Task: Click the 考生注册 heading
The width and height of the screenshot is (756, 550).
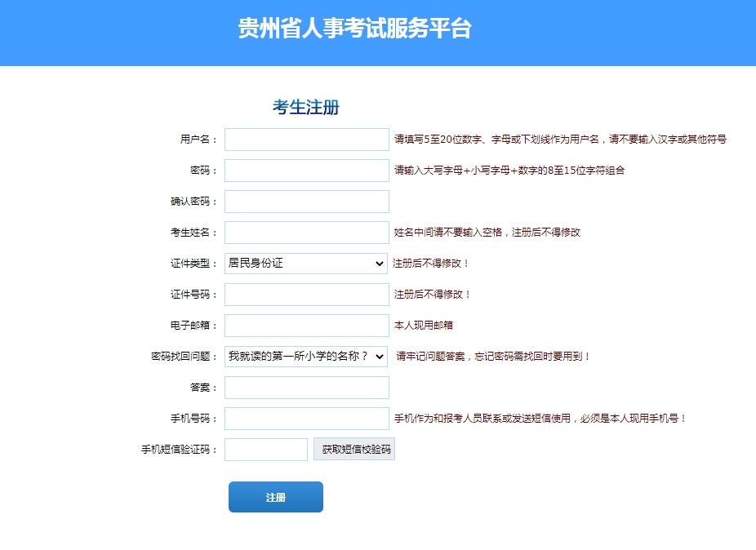Action: [306, 107]
